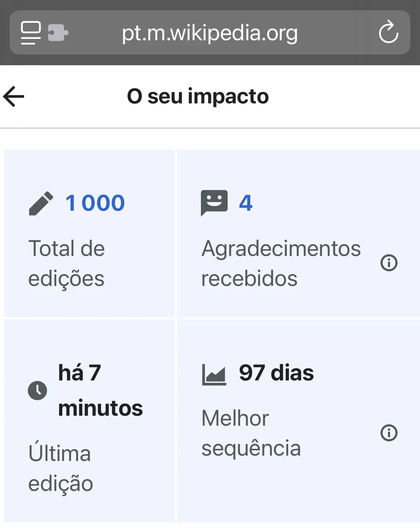Open the browser extensions puzzle icon
The image size is (420, 528).
pos(58,33)
